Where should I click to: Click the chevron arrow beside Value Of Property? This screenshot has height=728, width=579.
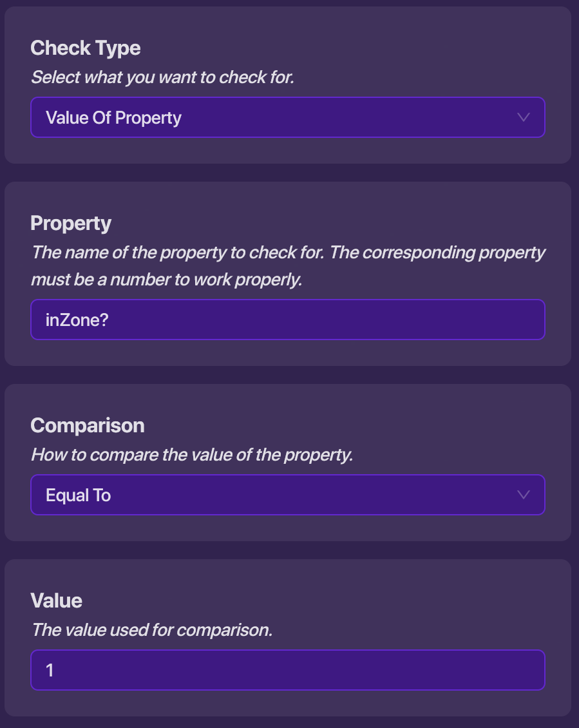tap(524, 117)
